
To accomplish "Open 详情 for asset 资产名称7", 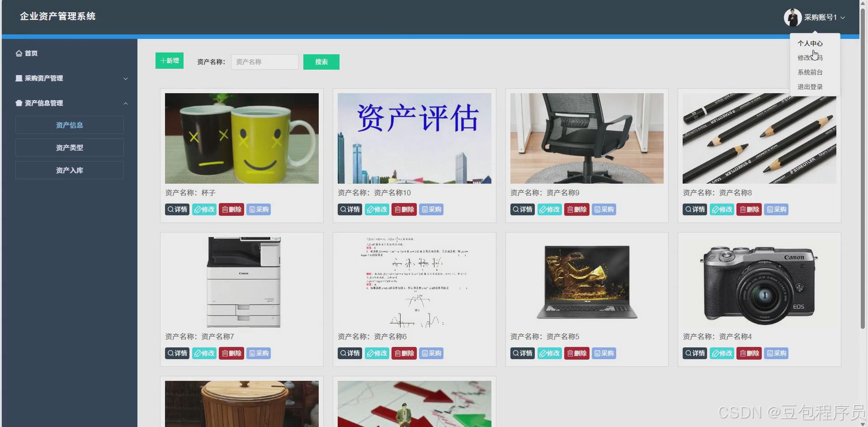I will tap(177, 353).
